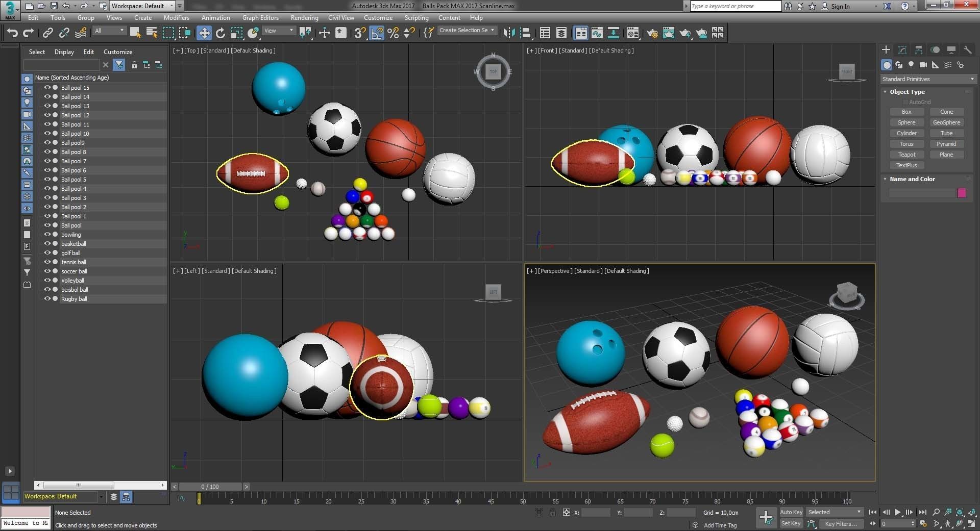Screen dimensions: 980x531
Task: Open the reference coordinate View dropdown
Action: [278, 31]
